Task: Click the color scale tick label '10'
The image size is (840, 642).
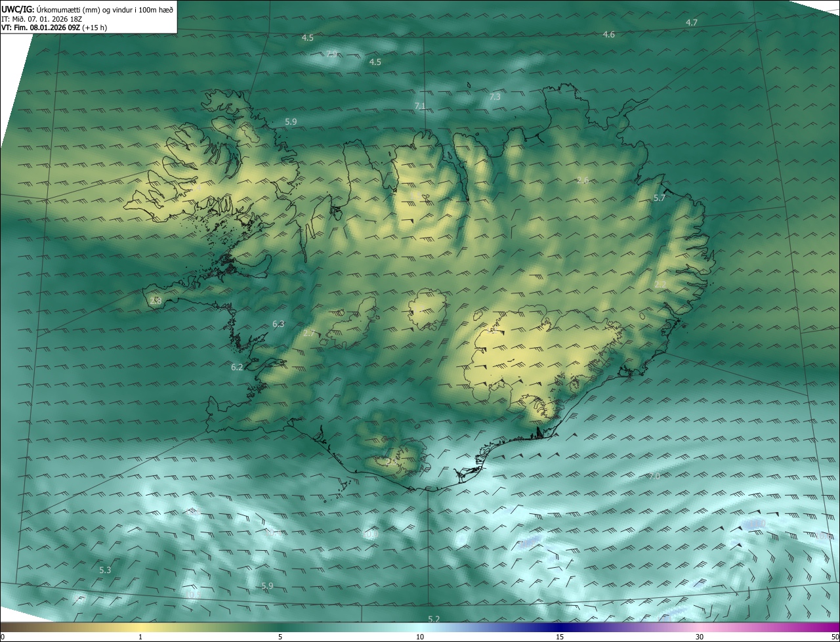Action: coord(420,637)
